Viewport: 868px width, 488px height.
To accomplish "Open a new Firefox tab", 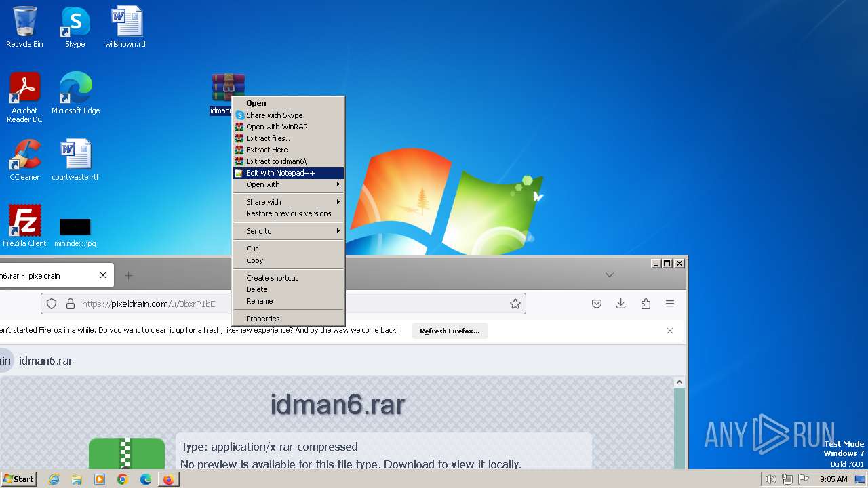I will pos(128,275).
